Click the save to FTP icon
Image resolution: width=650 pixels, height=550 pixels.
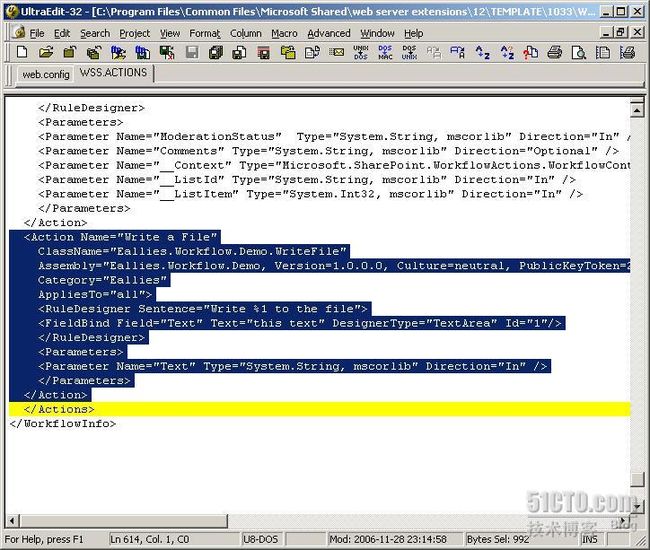pyautogui.click(x=143, y=53)
